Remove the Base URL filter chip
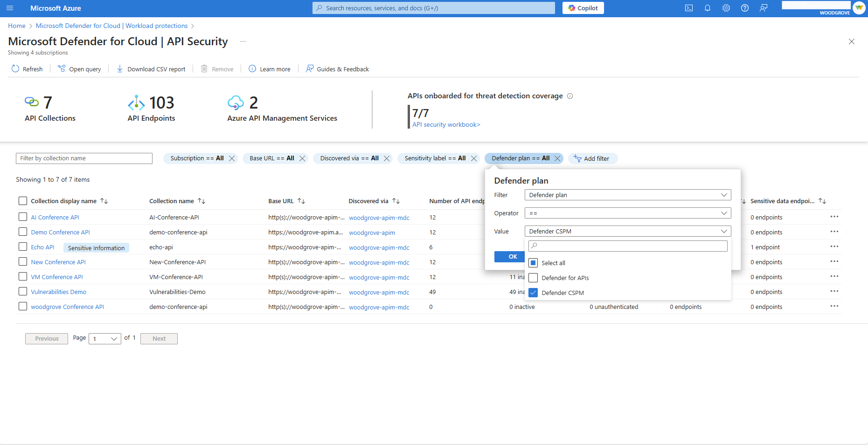 click(x=302, y=158)
